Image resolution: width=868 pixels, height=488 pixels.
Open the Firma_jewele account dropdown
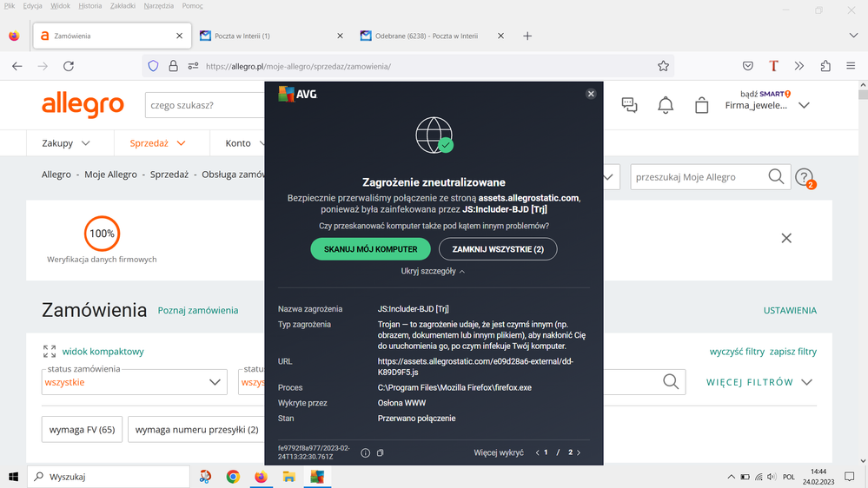point(767,105)
